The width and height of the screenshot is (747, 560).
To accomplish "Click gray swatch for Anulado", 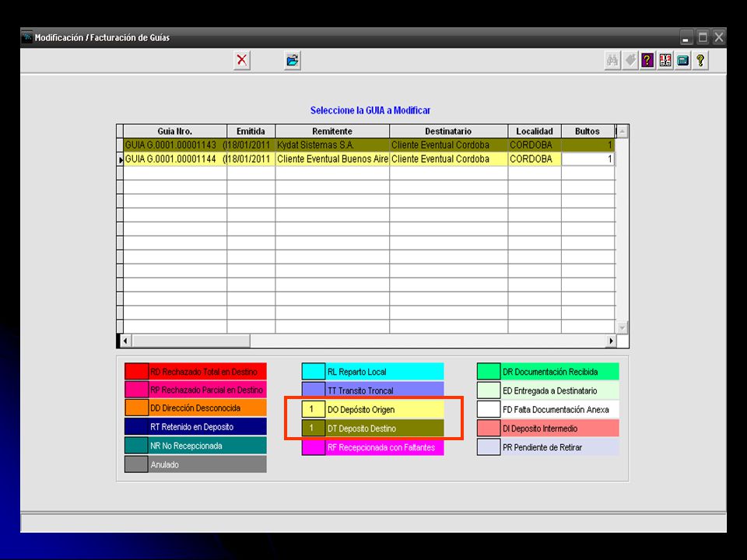I will pos(137,464).
